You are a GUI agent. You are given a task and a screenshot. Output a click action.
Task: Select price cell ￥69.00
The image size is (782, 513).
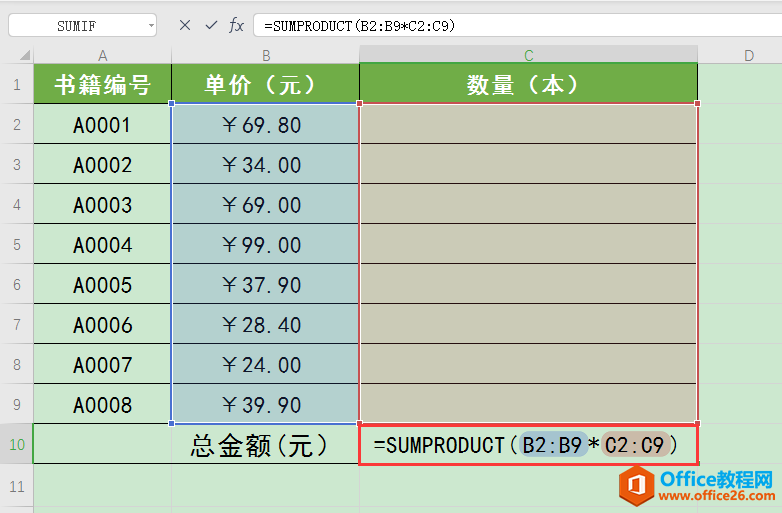point(265,204)
